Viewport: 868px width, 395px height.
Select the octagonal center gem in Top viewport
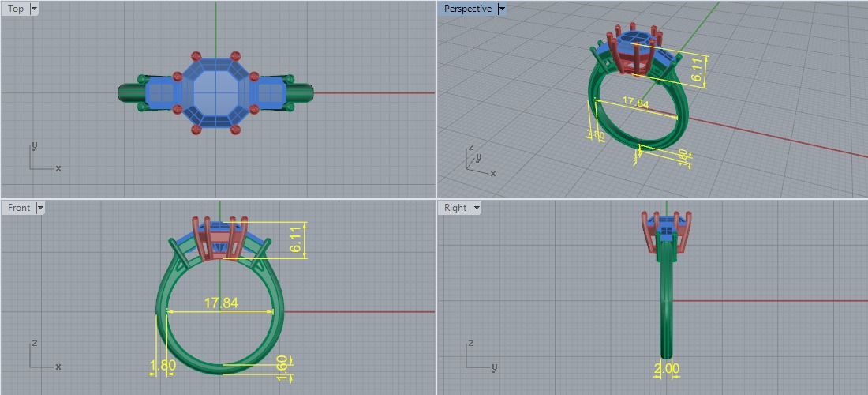click(x=216, y=92)
